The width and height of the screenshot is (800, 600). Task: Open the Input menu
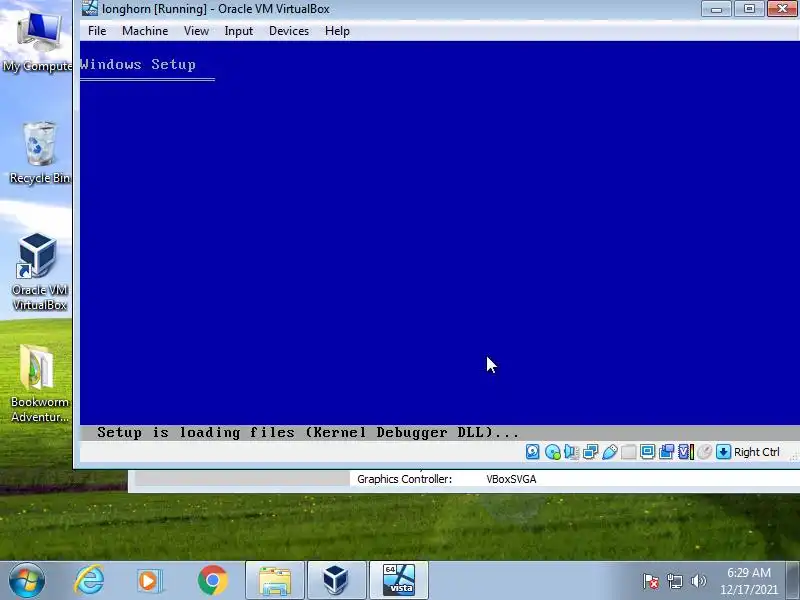click(x=239, y=31)
